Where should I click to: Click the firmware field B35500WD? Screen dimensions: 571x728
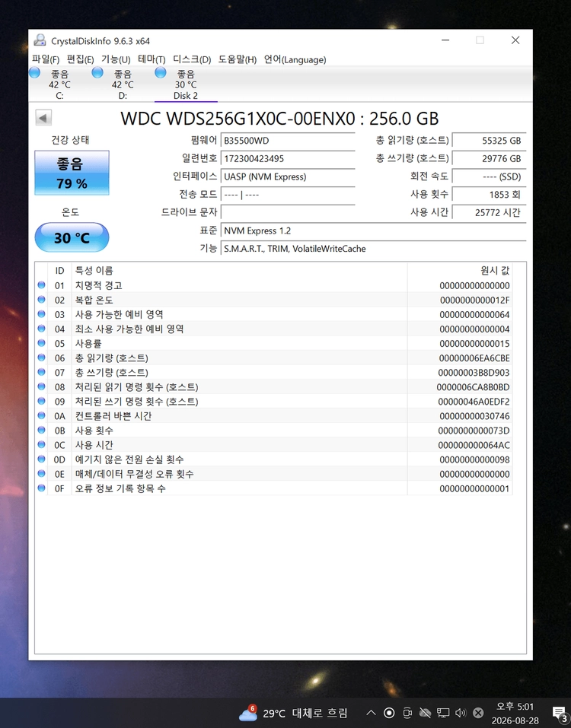coord(288,141)
